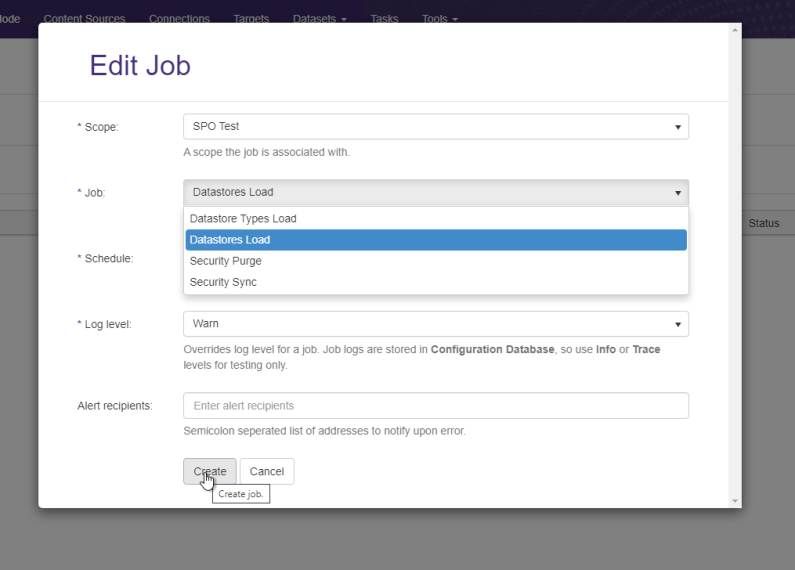Open the Tasks navigation item

(384, 19)
